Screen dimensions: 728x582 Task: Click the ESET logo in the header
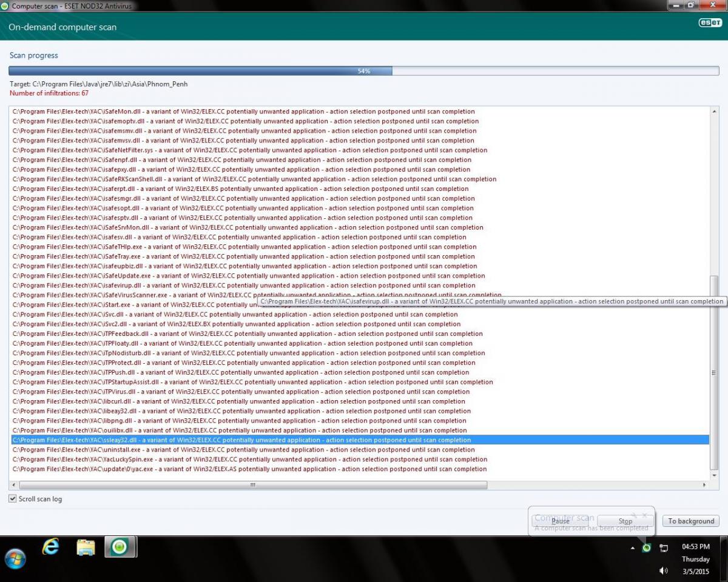click(709, 23)
